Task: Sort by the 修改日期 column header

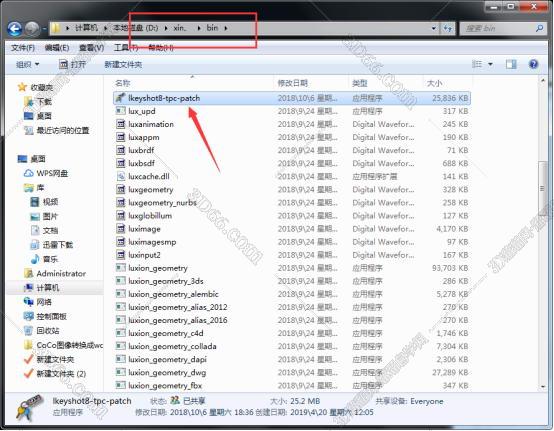Action: tap(293, 83)
